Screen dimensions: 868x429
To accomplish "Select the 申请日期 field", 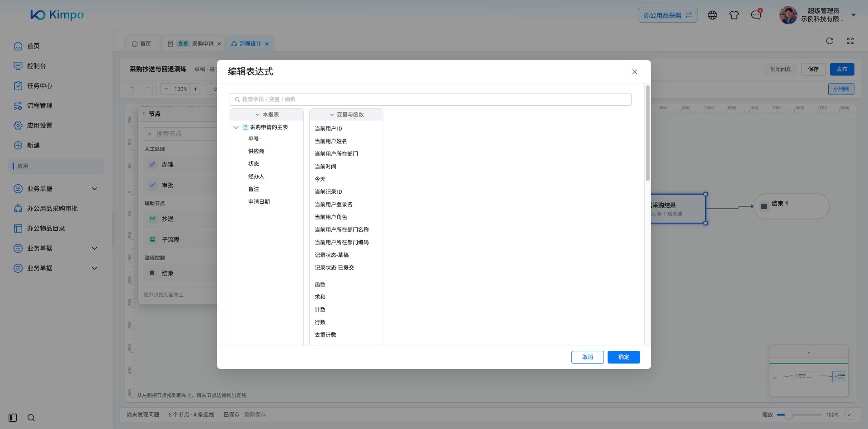I will pos(259,202).
